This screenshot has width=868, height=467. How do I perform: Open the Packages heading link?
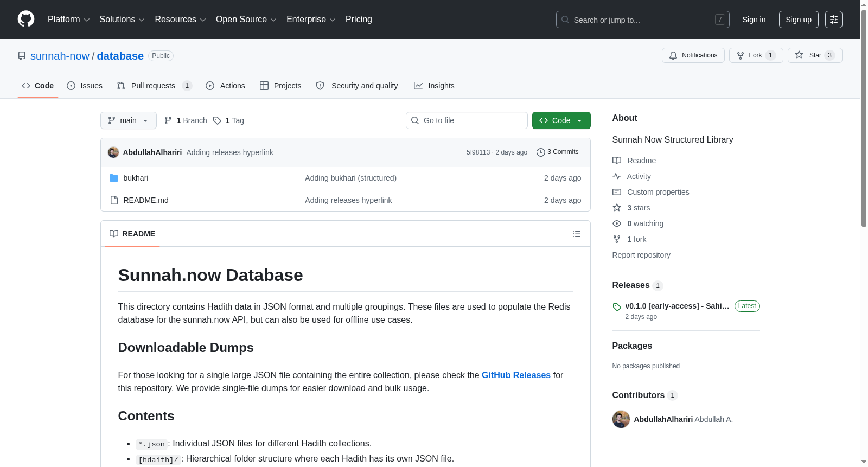point(632,346)
